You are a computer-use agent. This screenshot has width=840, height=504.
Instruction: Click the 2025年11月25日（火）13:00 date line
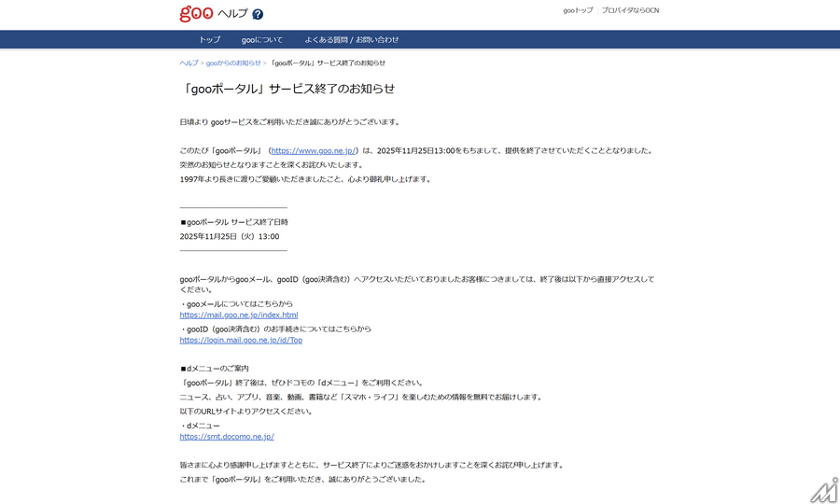tap(230, 237)
